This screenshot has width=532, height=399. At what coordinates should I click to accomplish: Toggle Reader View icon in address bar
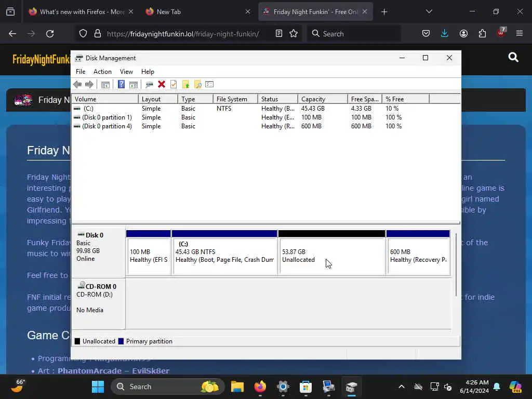(x=279, y=34)
